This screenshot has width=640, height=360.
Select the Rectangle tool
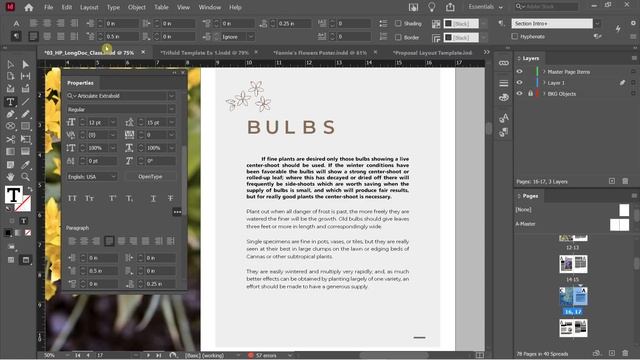[x=25, y=127]
